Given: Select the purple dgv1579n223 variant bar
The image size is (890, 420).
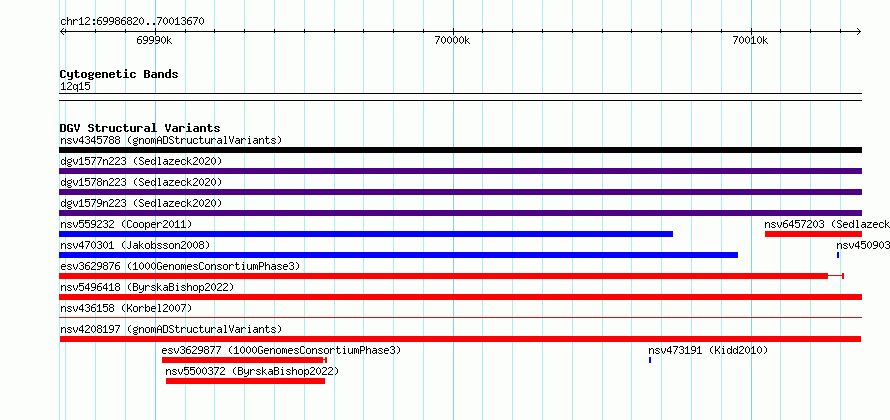Looking at the screenshot, I should click(460, 213).
